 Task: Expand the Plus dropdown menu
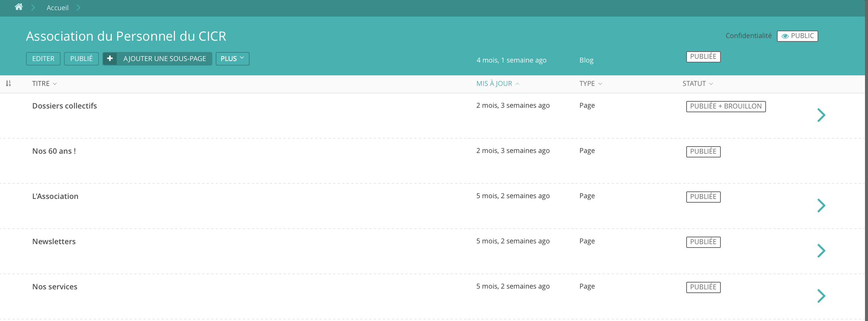[x=232, y=58]
